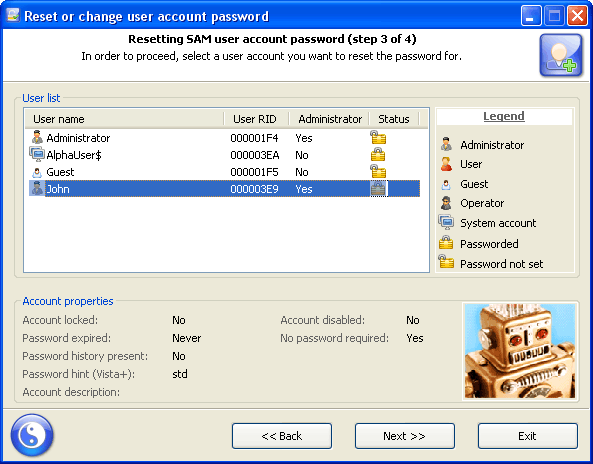Screen dimensions: 593x464
Task: Click the Password expired value 'Never'
Action: pyautogui.click(x=186, y=338)
